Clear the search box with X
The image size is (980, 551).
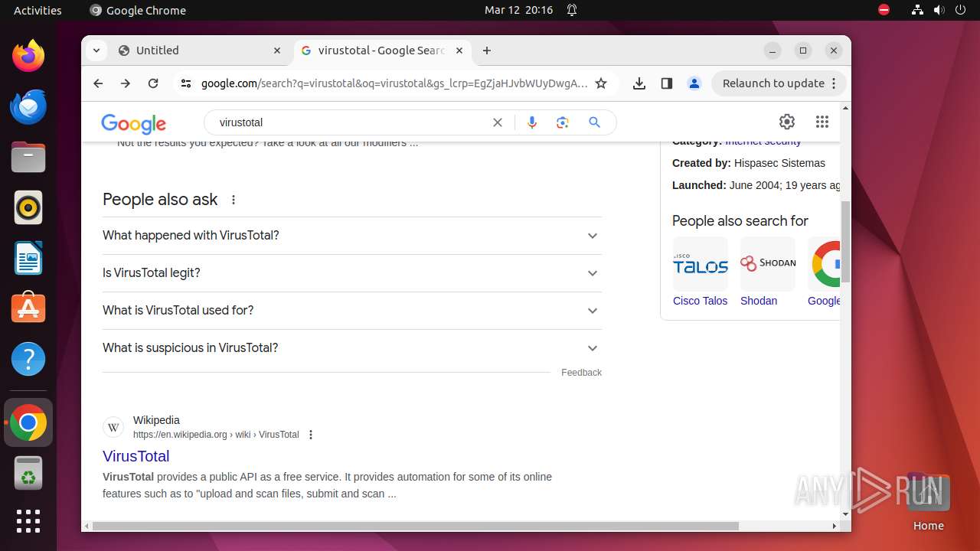coord(498,122)
